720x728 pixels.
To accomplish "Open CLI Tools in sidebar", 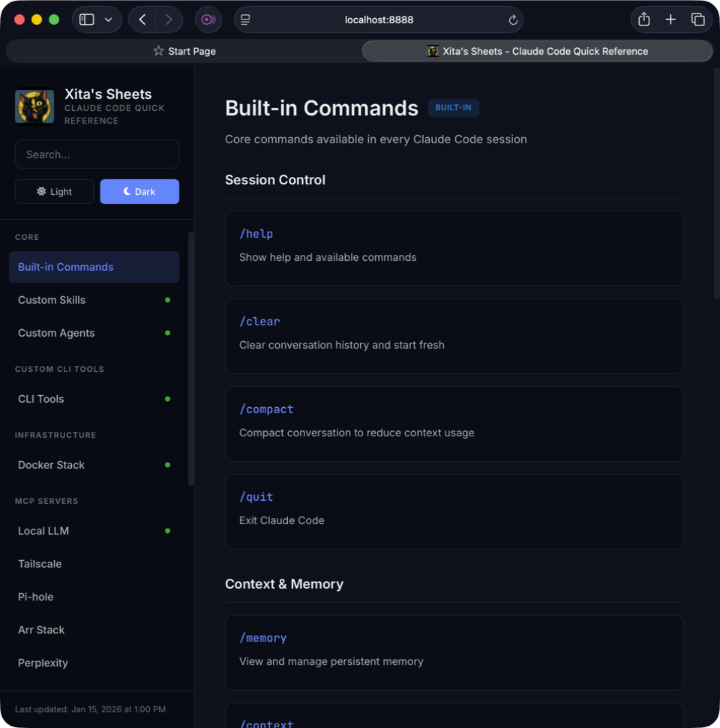I will point(94,399).
